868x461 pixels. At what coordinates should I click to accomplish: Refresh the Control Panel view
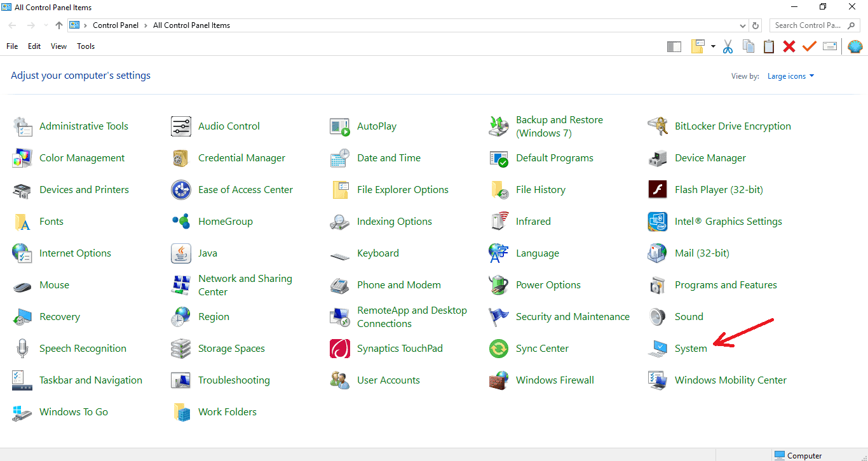[x=756, y=25]
